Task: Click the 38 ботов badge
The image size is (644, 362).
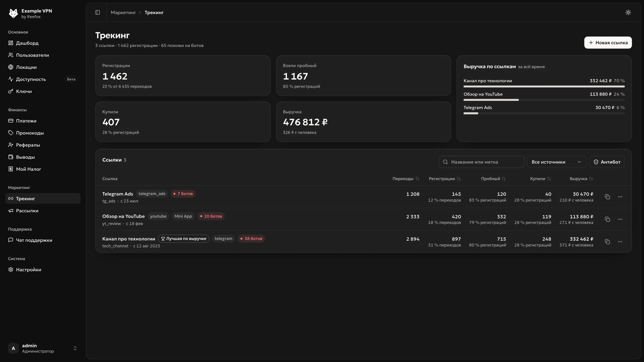Action: pos(251,239)
